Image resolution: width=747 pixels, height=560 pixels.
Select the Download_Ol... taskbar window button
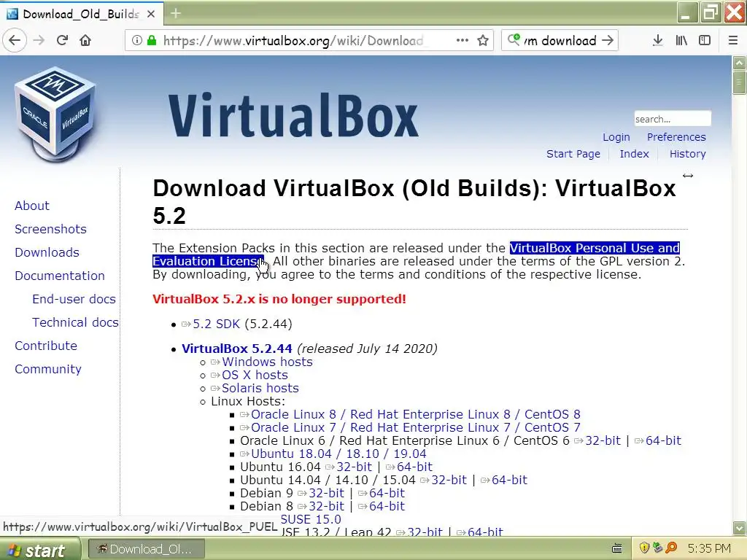[x=146, y=549]
